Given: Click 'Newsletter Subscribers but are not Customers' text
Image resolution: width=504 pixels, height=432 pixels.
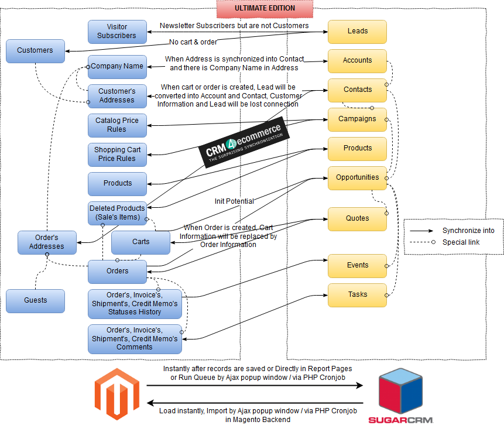Looking at the screenshot, I should tap(234, 25).
